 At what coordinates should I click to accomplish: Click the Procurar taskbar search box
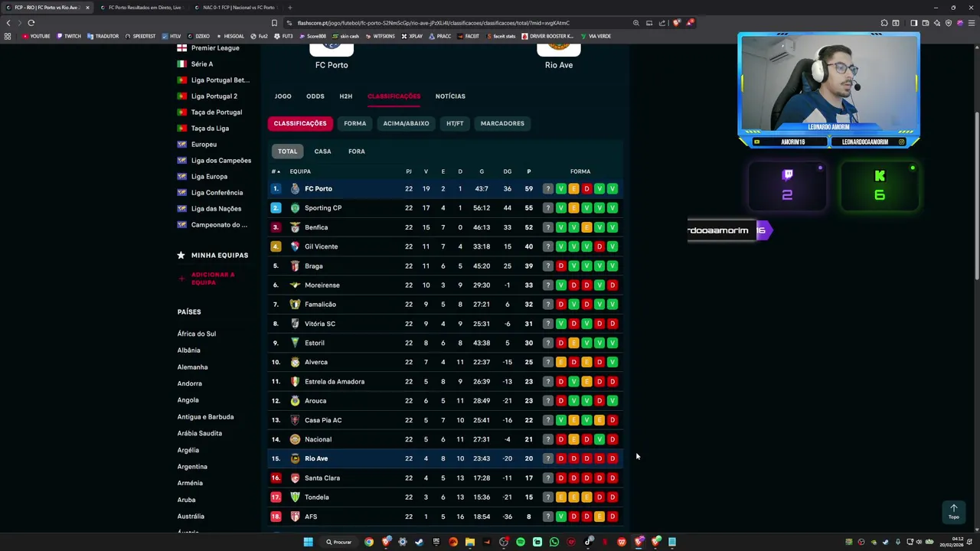[x=338, y=542]
